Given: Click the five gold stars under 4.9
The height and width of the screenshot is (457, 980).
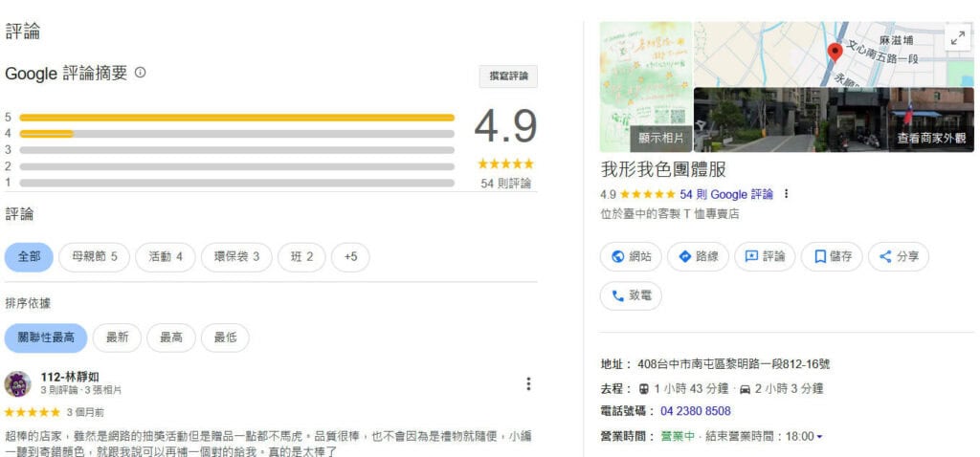Looking at the screenshot, I should click(505, 164).
